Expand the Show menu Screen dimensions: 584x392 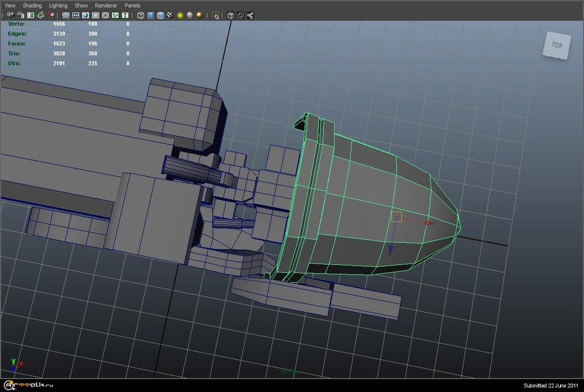pos(81,5)
